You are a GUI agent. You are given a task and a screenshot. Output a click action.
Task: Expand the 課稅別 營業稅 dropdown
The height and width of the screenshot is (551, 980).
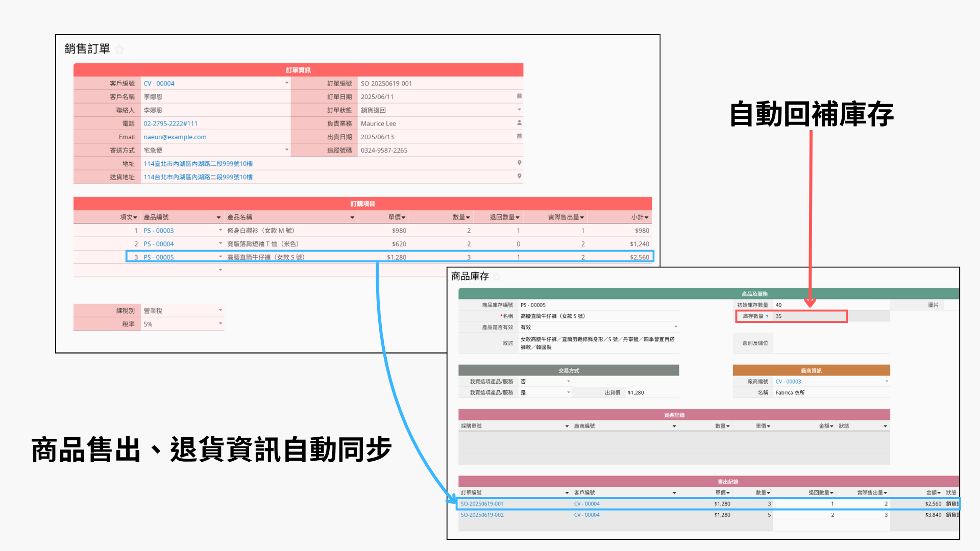220,310
